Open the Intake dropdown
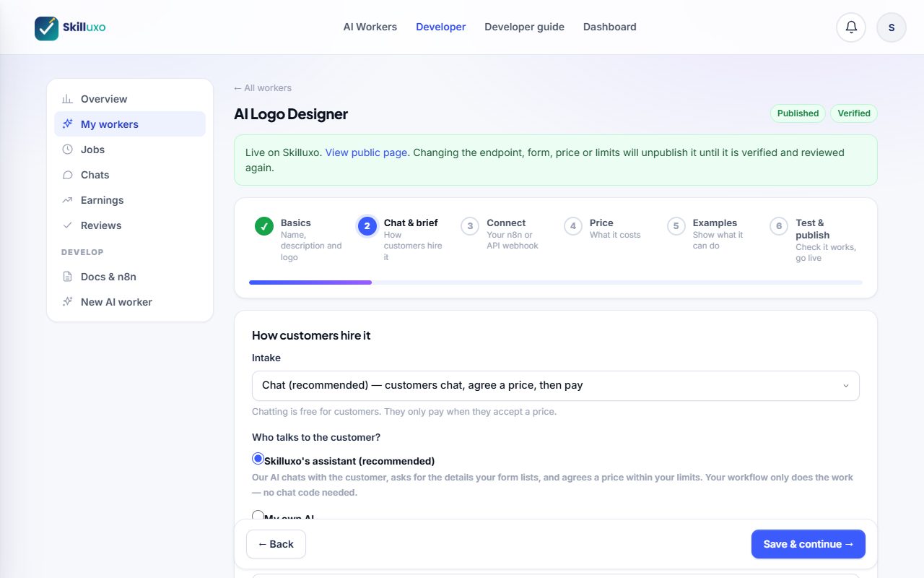924x578 pixels. (x=556, y=386)
